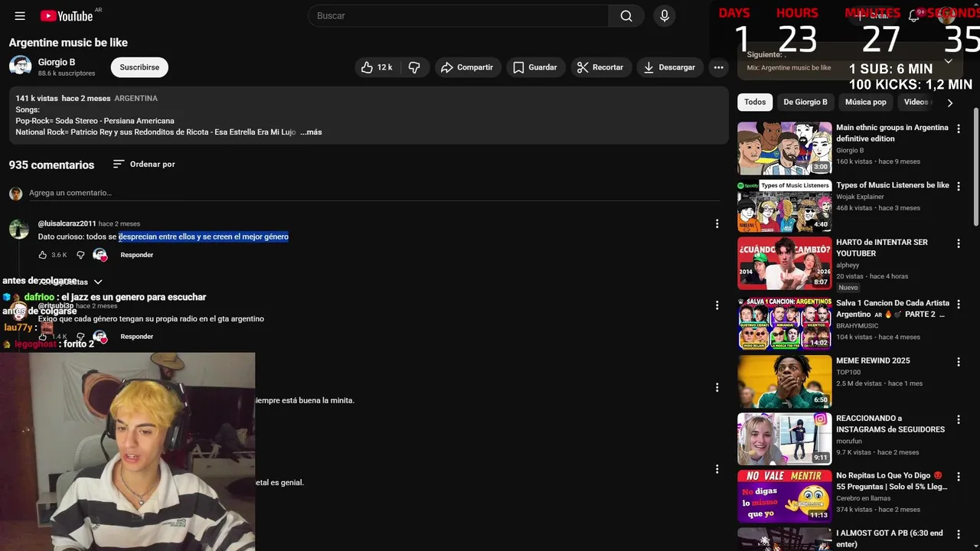Screen dimensions: 980x551
Task: Select the Videos chip
Action: [x=916, y=102]
